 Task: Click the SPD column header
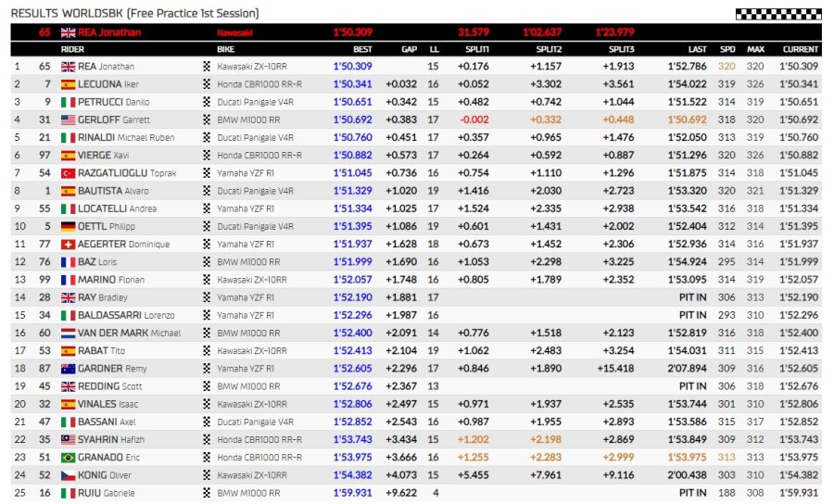[727, 49]
